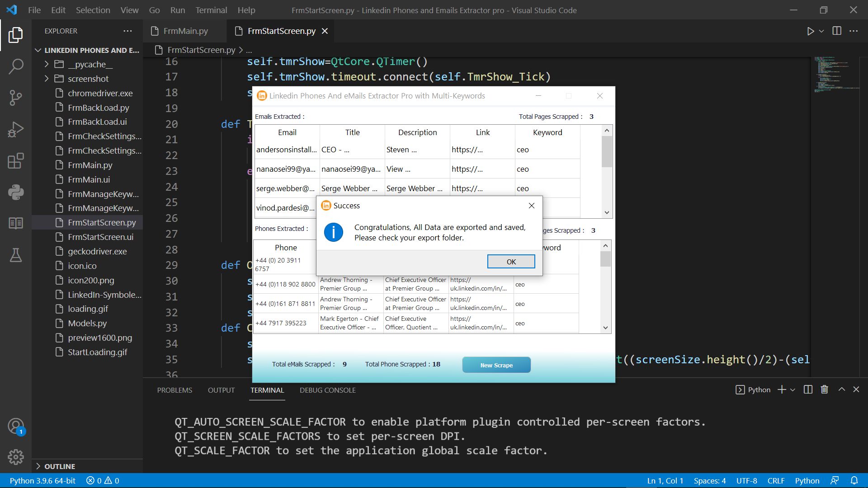Open Run and Debug view
The width and height of the screenshot is (868, 488).
16,129
